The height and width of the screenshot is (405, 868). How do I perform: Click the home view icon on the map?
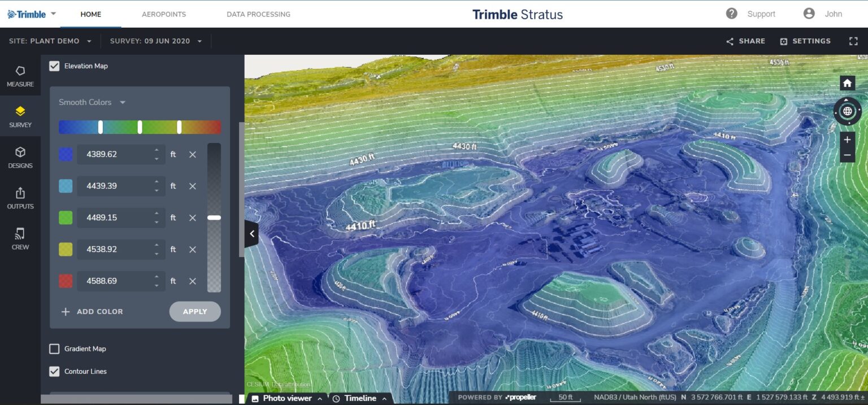click(847, 83)
